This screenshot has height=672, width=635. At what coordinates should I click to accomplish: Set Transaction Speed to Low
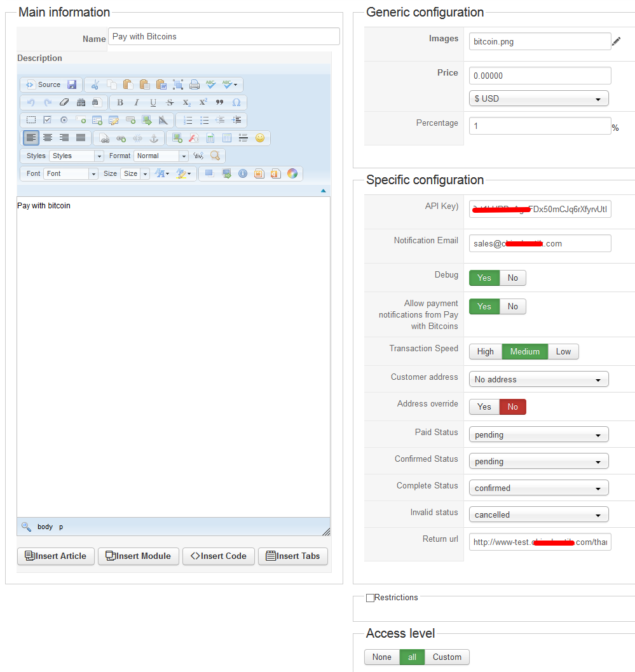point(563,351)
